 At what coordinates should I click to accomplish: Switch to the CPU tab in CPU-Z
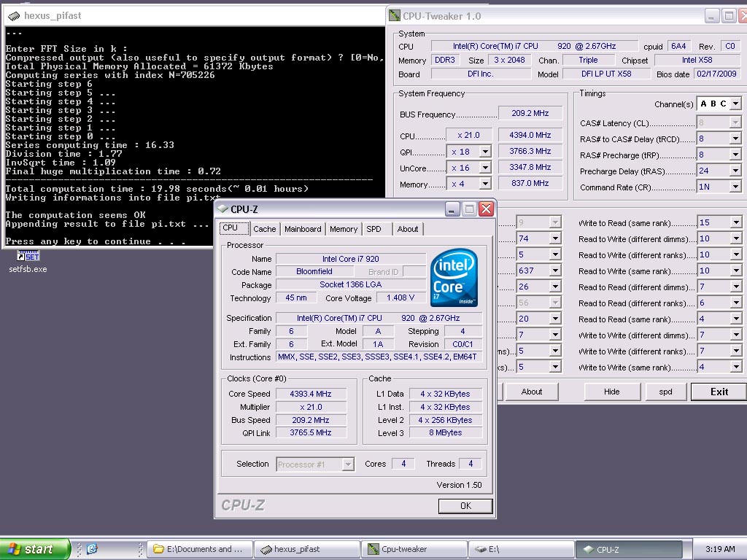coord(234,228)
